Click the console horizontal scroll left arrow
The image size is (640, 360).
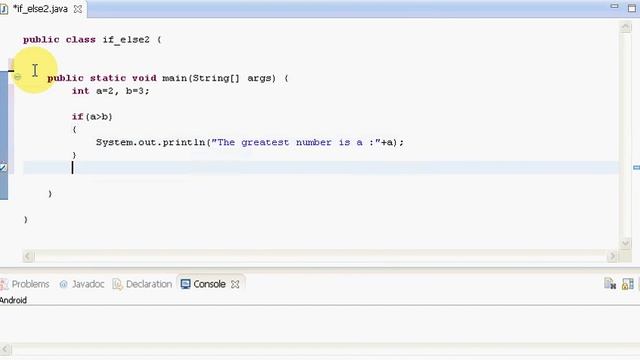click(x=5, y=349)
